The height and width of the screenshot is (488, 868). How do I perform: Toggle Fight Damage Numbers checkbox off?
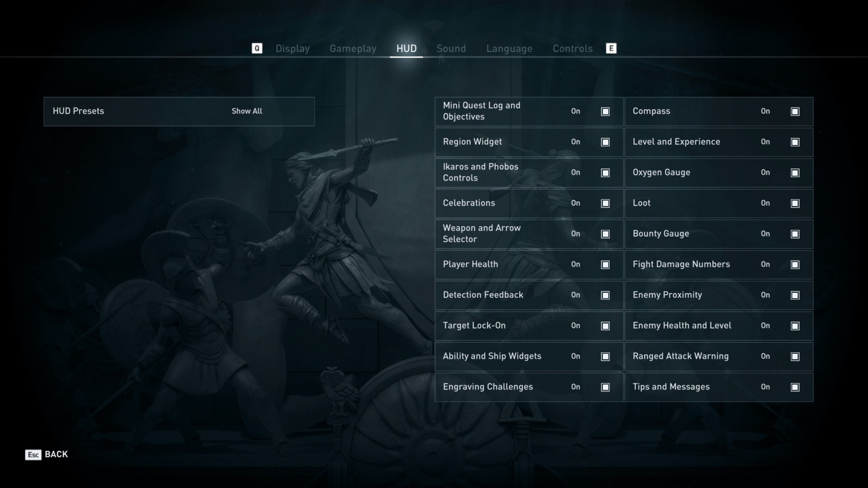[x=795, y=265]
